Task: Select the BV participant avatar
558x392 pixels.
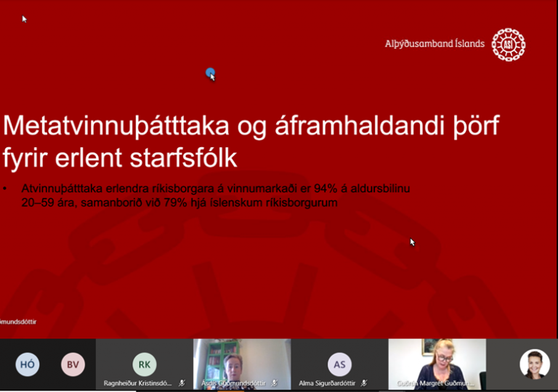Action: pos(73,364)
